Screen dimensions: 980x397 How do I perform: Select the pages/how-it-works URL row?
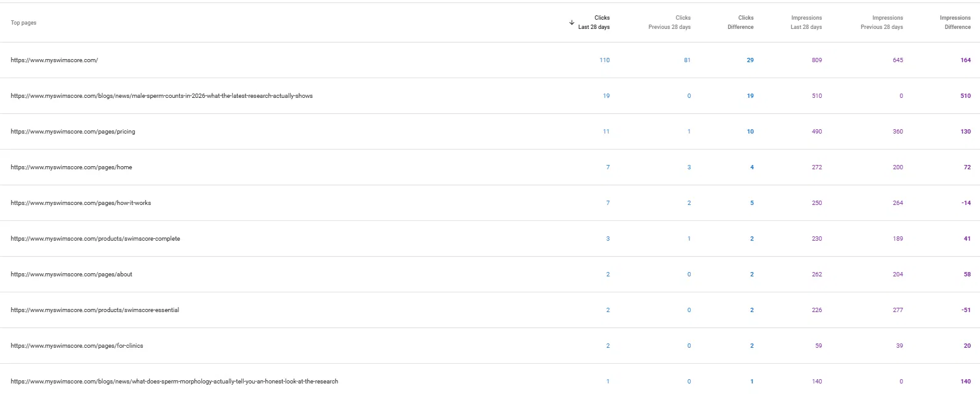tap(490, 203)
